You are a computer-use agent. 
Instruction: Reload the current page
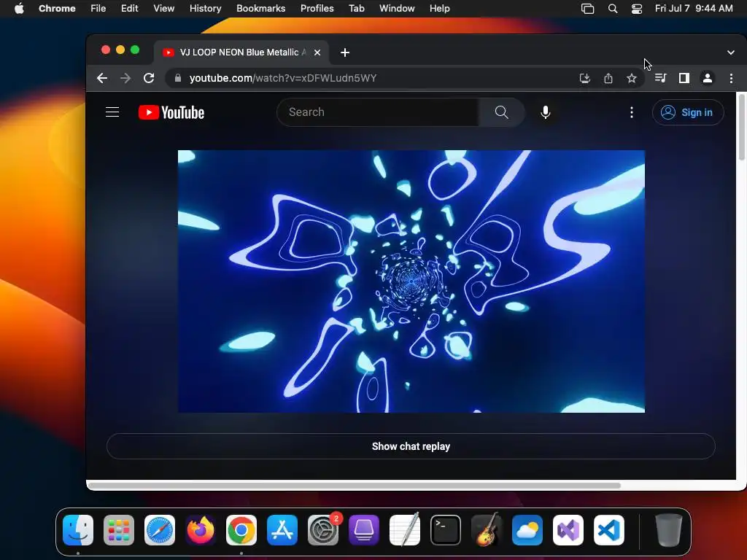[x=149, y=78]
